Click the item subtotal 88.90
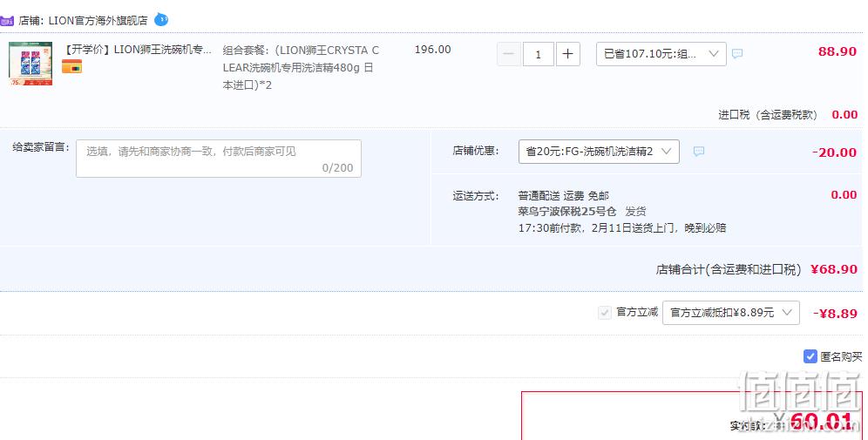The image size is (868, 440). 837,51
